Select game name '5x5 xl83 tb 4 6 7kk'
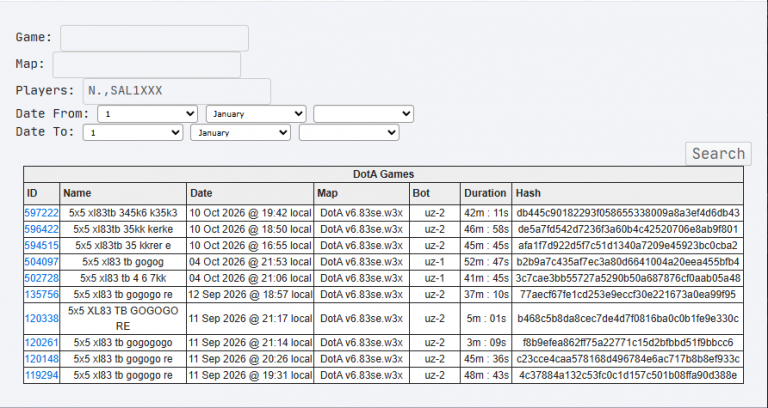The image size is (768, 408). tap(123, 278)
